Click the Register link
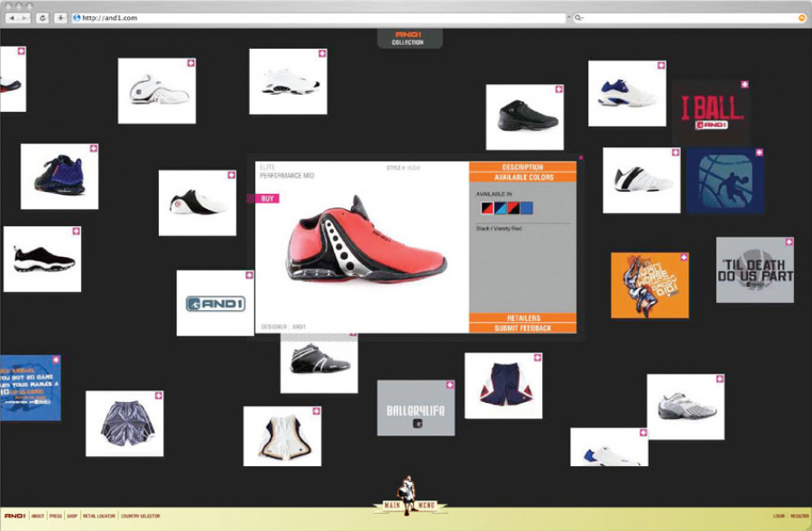 [x=799, y=516]
